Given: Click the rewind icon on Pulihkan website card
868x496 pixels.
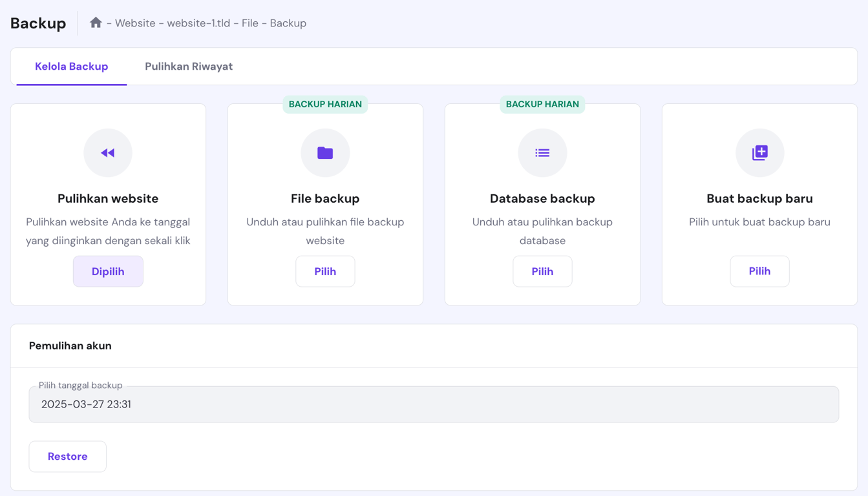Looking at the screenshot, I should click(x=108, y=153).
